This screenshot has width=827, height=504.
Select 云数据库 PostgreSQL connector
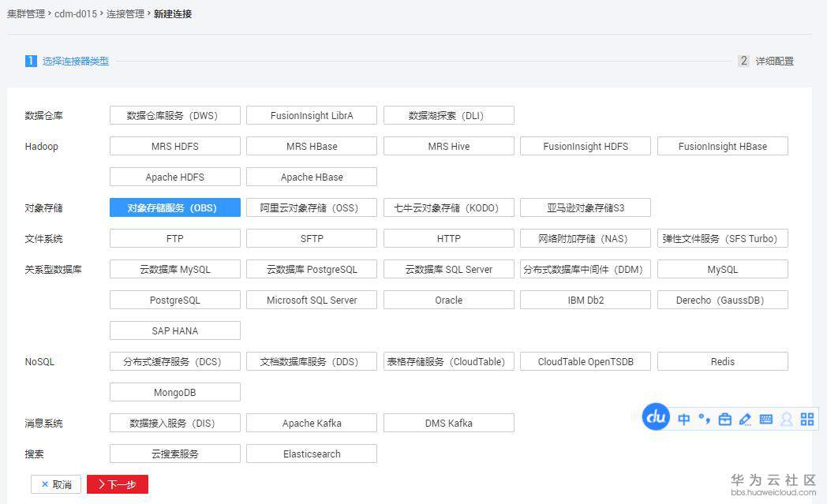312,270
